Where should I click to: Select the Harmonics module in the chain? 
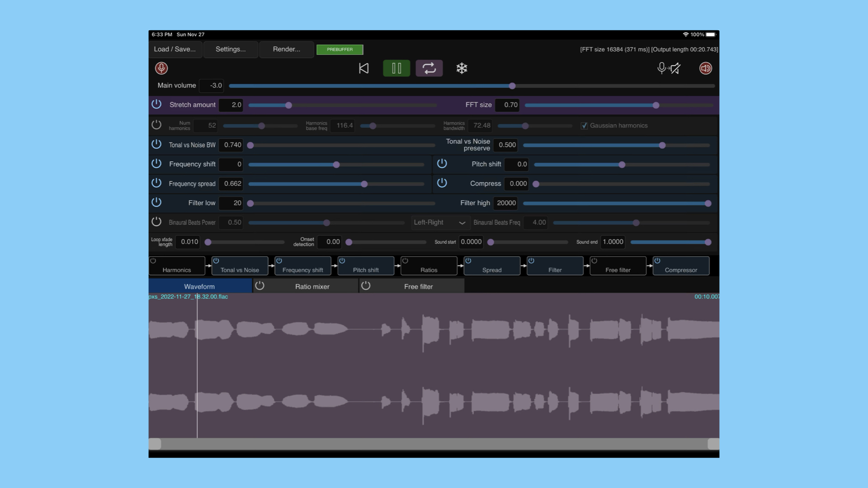click(177, 266)
